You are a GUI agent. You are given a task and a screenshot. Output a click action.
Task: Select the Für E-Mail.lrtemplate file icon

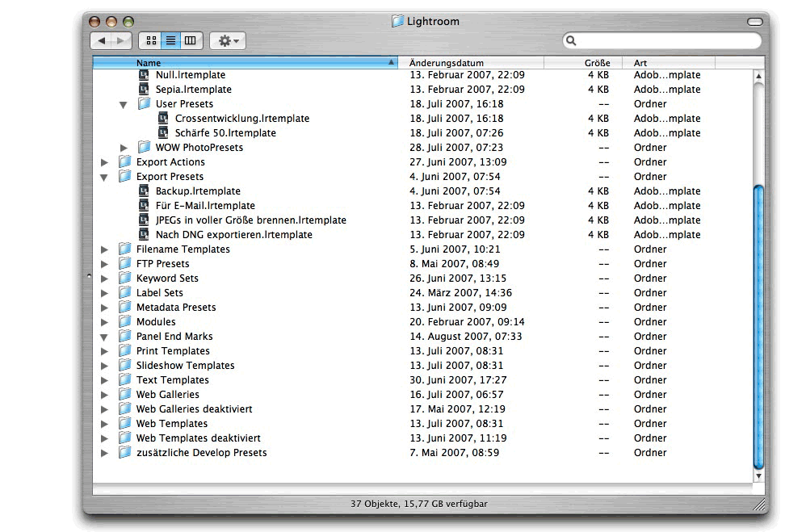coord(144,205)
